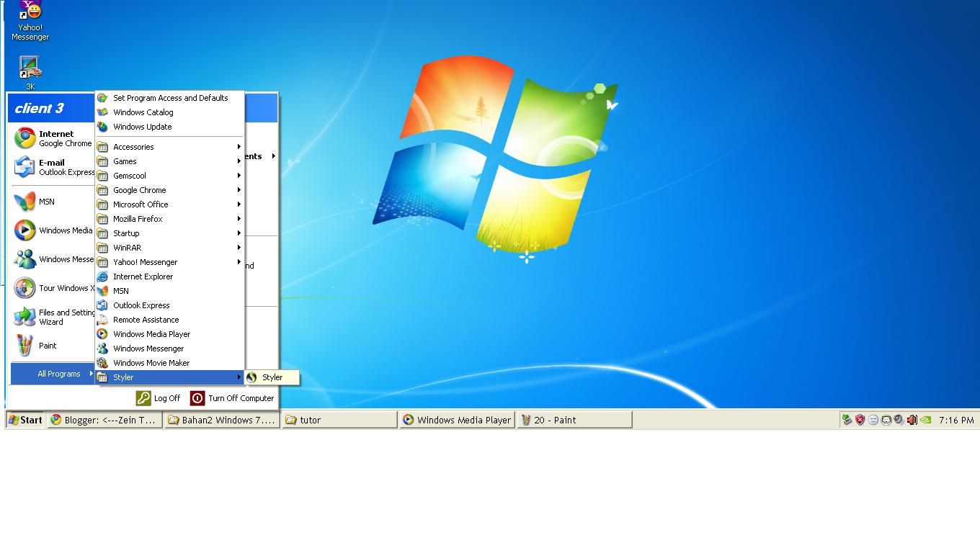Open Files and Settings Transfer Wizard
This screenshot has width=980, height=553.
(x=53, y=317)
